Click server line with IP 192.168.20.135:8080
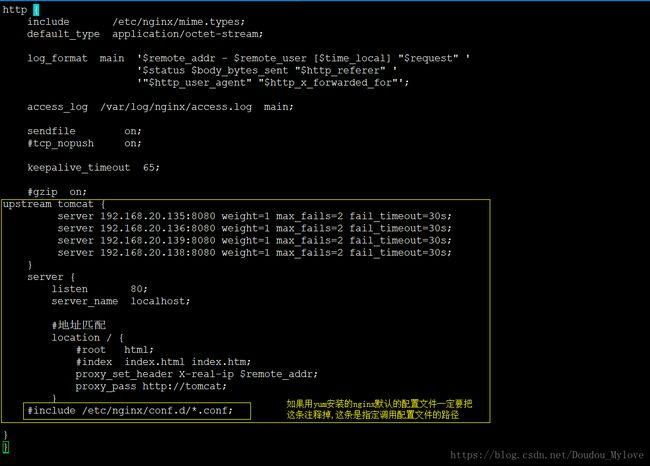Image resolution: width=650 pixels, height=466 pixels. point(255,216)
